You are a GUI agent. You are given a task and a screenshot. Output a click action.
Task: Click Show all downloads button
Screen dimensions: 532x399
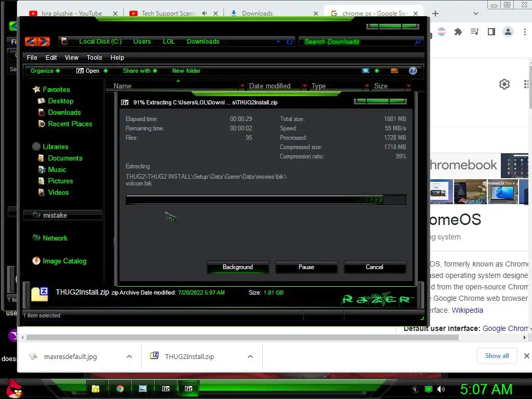pyautogui.click(x=497, y=355)
